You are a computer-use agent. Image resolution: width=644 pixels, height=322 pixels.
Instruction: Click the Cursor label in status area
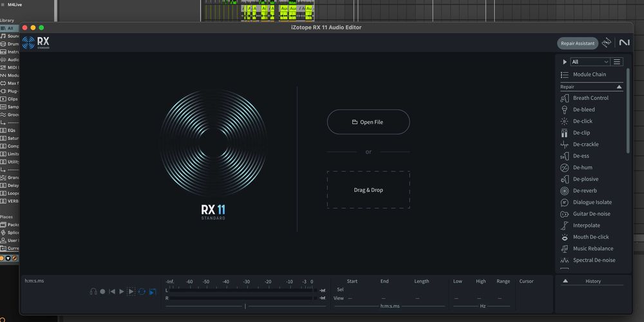(x=526, y=281)
